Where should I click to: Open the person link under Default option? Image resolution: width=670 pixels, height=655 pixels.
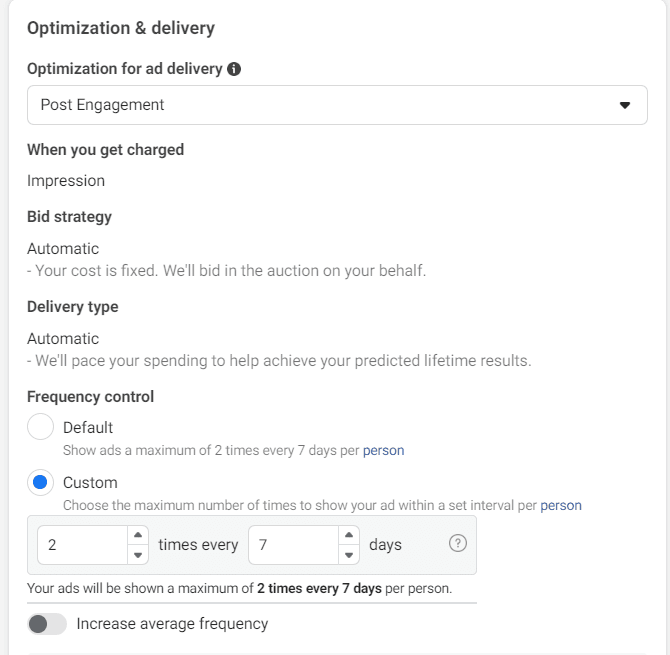[383, 451]
